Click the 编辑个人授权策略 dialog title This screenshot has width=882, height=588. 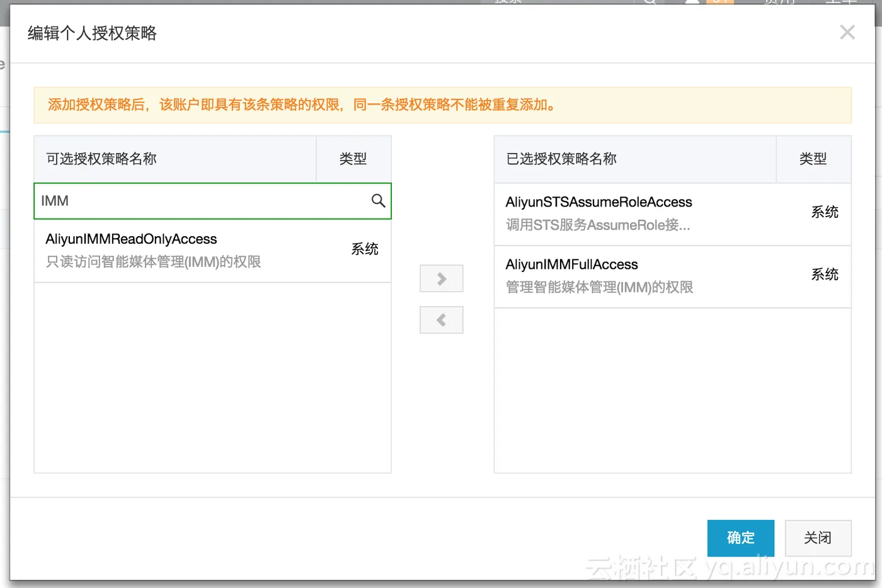point(92,33)
